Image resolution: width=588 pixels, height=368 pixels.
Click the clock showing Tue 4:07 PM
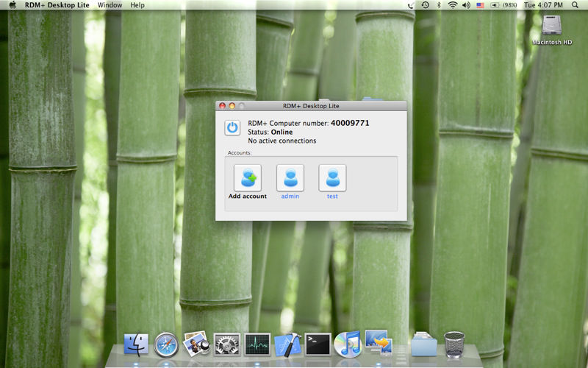pos(543,5)
